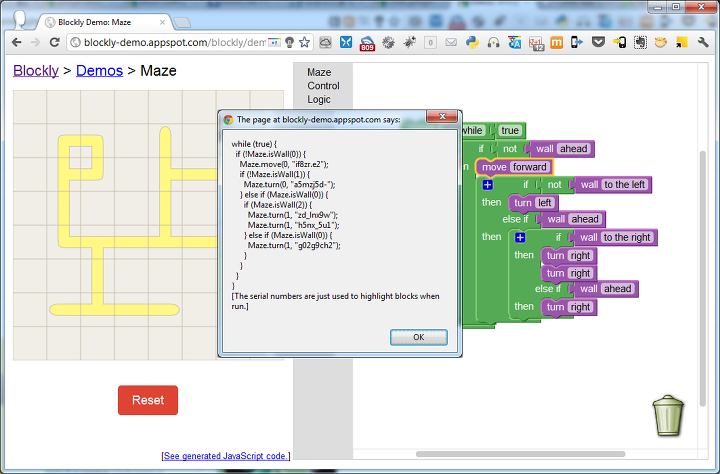Click the yellow arrow to phone extension
The width and height of the screenshot is (720, 474).
[619, 43]
